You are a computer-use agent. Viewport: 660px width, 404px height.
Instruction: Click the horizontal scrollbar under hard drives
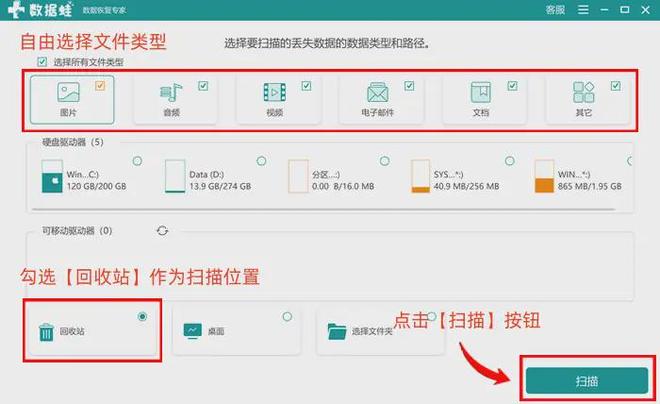coord(323,209)
